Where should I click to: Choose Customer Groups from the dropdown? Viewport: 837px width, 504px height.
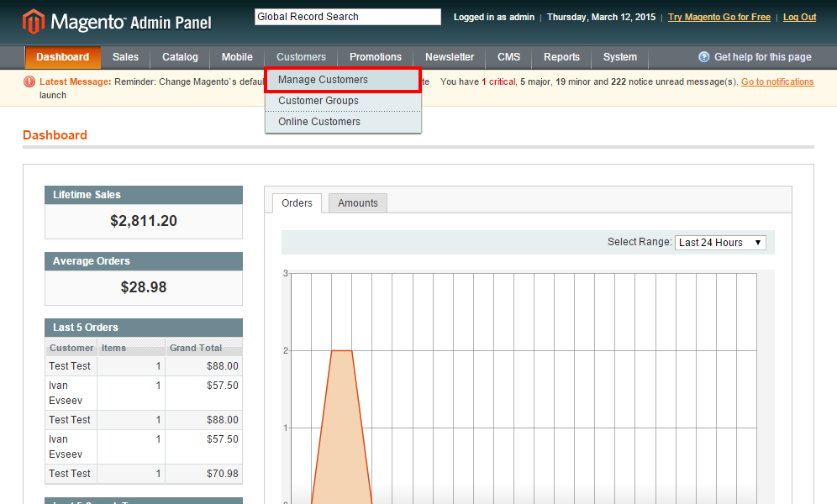[343, 101]
